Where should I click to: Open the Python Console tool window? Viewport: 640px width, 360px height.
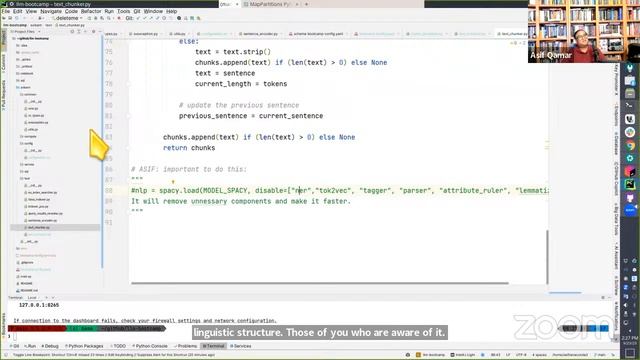150,346
